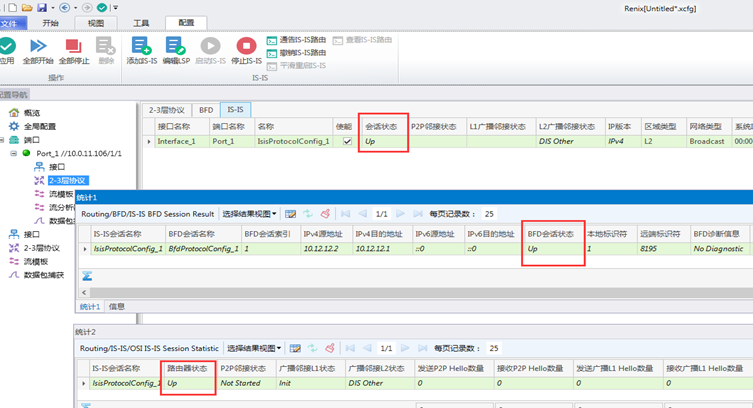Go to last page in 统计1
The image size is (753, 408).
[x=418, y=214]
